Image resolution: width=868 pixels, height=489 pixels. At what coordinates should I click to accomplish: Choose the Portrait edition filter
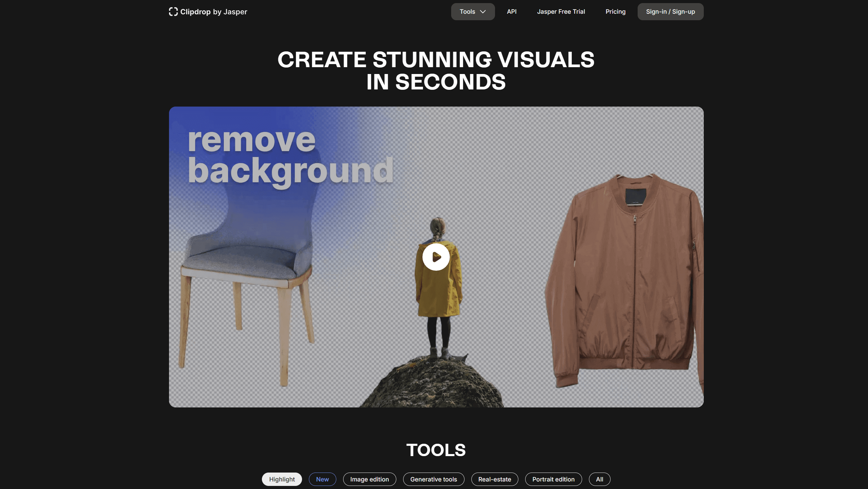tap(553, 479)
